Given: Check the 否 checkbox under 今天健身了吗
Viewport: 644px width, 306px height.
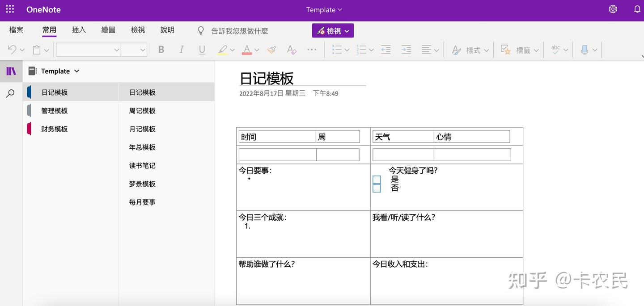Looking at the screenshot, I should click(377, 188).
